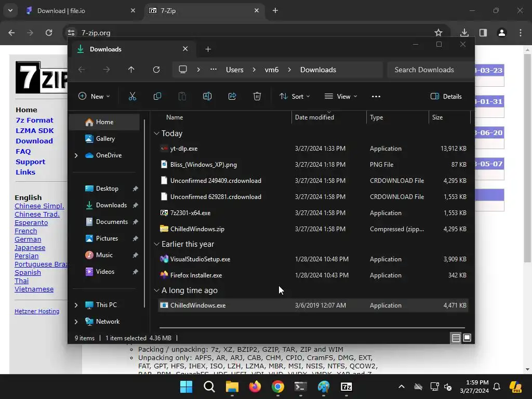Viewport: 532px width, 399px height.
Task: Collapse the Earlier this year group
Action: [x=156, y=244]
